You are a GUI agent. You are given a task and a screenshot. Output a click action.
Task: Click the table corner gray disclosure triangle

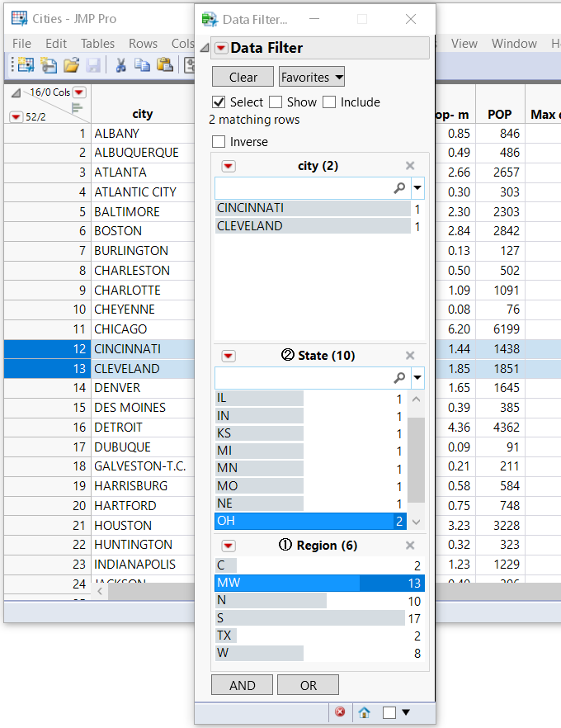(16, 93)
